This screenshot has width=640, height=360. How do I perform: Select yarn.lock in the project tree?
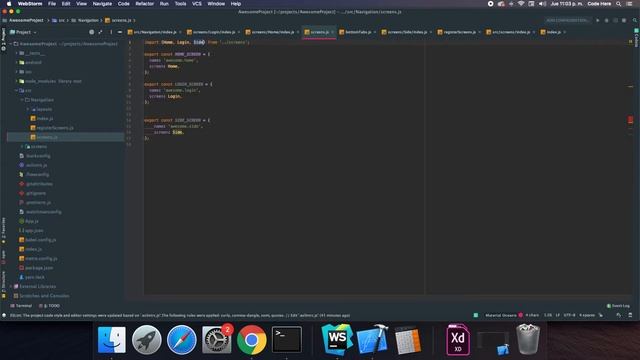pos(32,277)
